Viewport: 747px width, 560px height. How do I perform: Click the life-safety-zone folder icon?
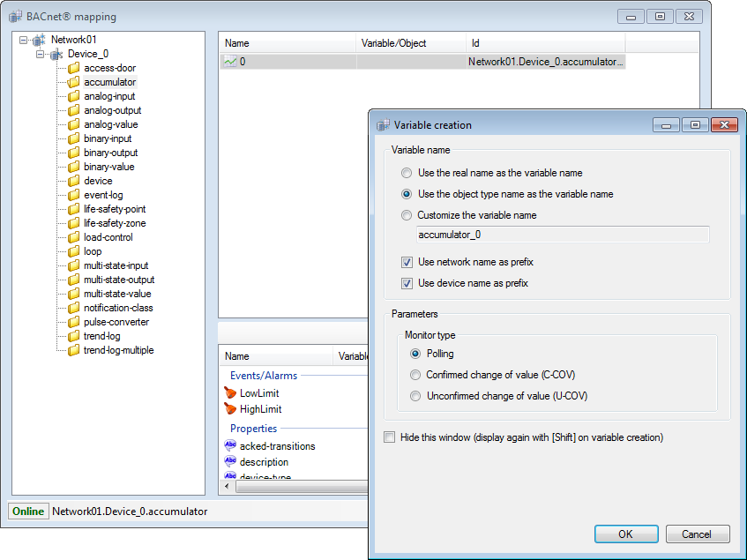click(73, 223)
